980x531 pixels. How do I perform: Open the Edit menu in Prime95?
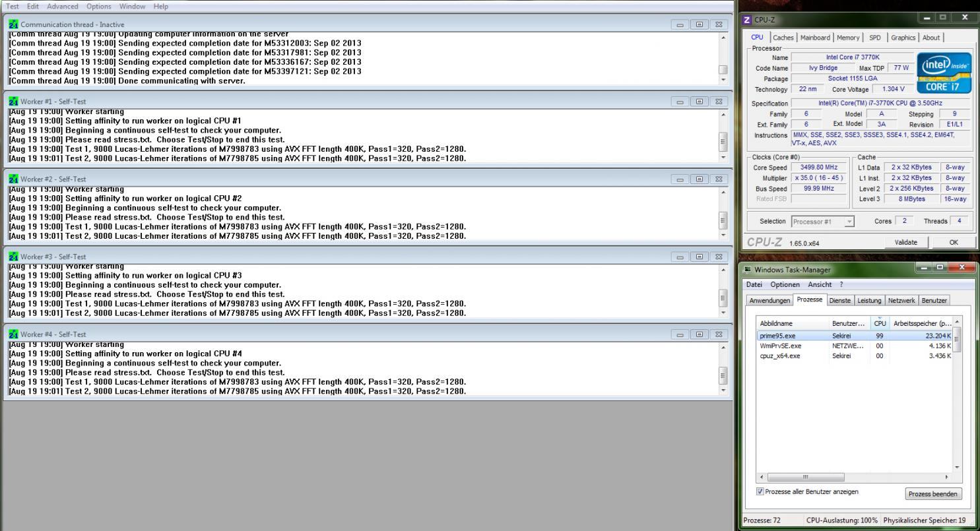(32, 6)
